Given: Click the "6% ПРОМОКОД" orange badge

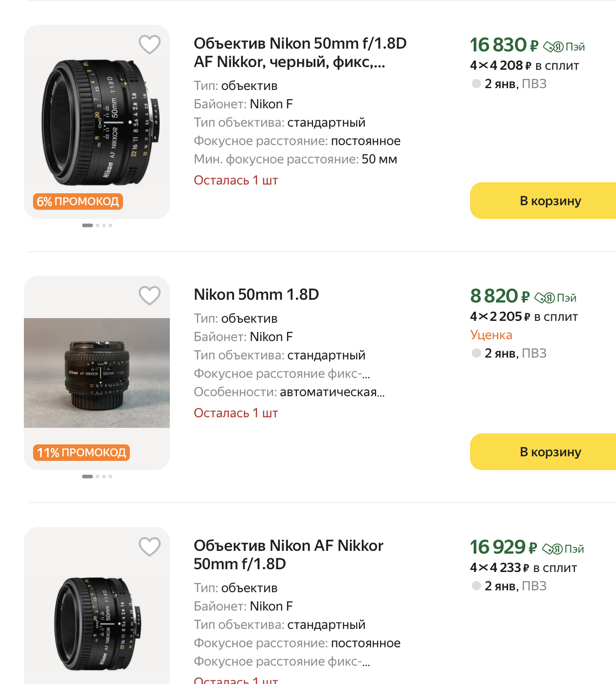Looking at the screenshot, I should point(78,202).
